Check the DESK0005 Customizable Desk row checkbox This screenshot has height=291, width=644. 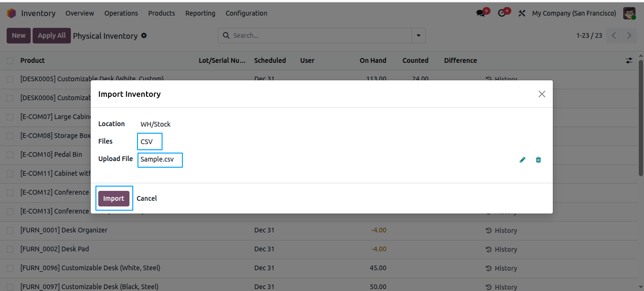point(10,79)
